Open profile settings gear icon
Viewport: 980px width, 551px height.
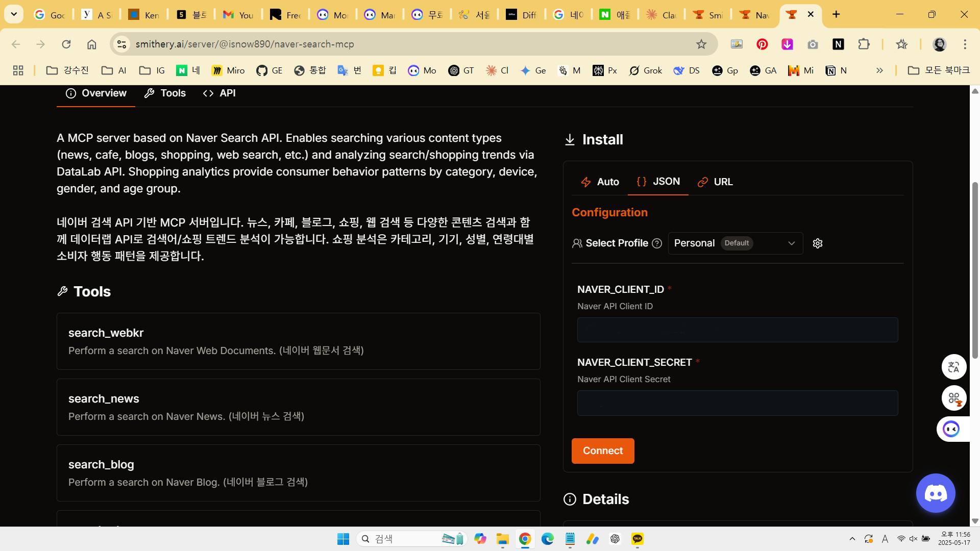[x=817, y=243]
